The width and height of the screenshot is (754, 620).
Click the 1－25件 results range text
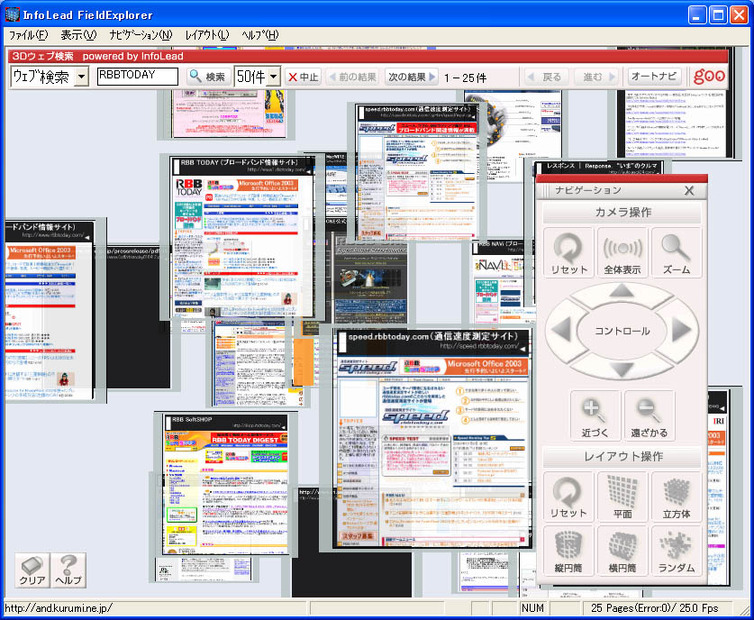point(465,77)
